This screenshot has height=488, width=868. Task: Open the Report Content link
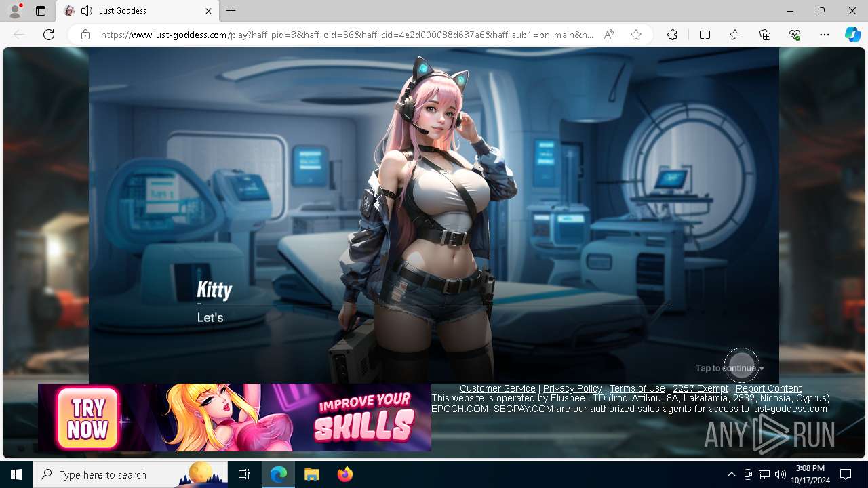768,388
